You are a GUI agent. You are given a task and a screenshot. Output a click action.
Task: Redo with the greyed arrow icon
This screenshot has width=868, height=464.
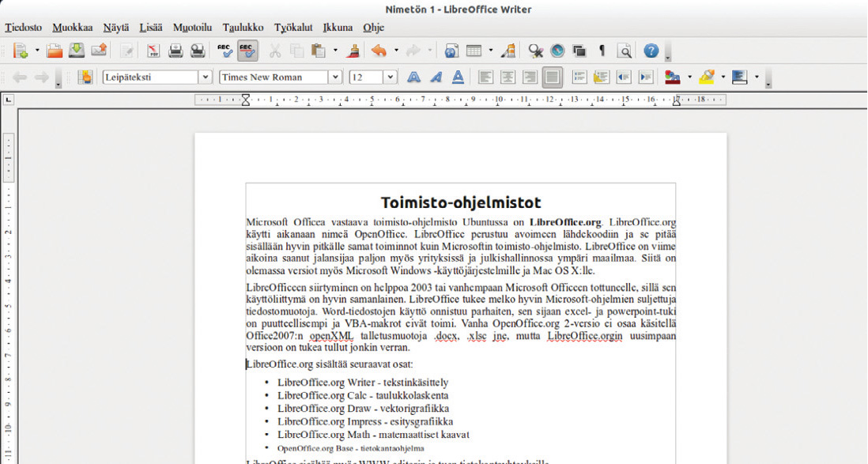pyautogui.click(x=413, y=51)
